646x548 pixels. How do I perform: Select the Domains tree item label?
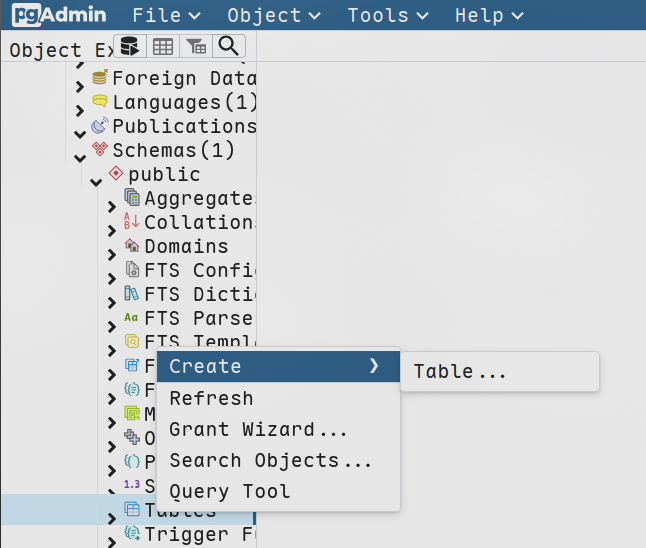coord(186,246)
